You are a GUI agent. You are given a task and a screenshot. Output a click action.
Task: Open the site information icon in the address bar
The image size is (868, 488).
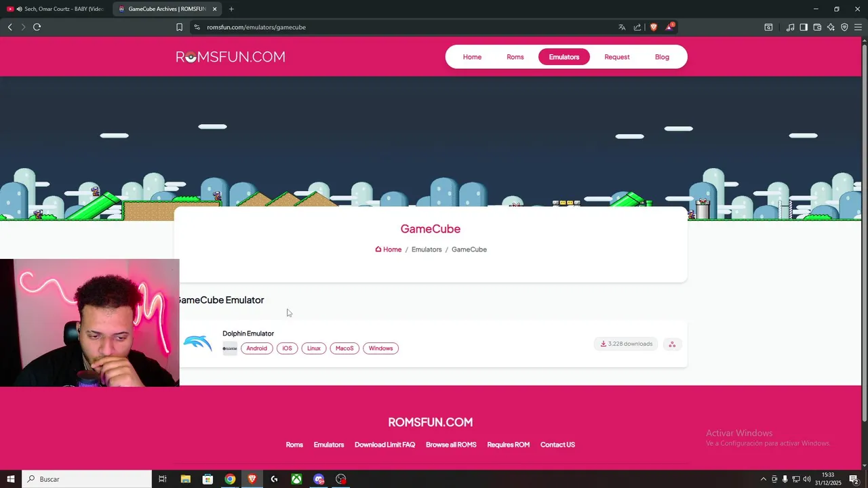click(197, 27)
